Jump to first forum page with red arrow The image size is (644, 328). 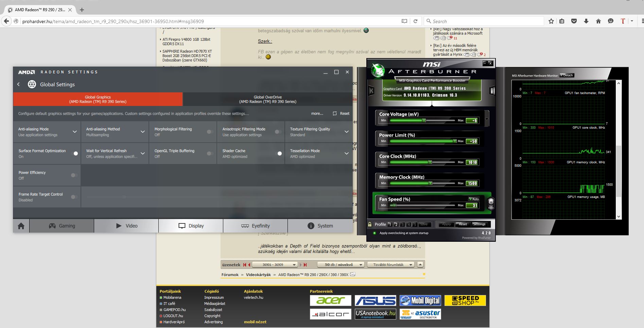pos(245,265)
